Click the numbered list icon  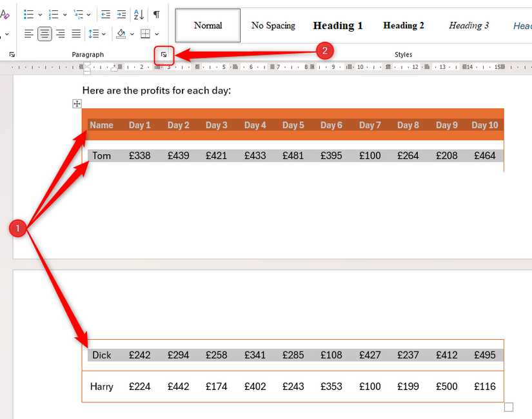pyautogui.click(x=54, y=14)
